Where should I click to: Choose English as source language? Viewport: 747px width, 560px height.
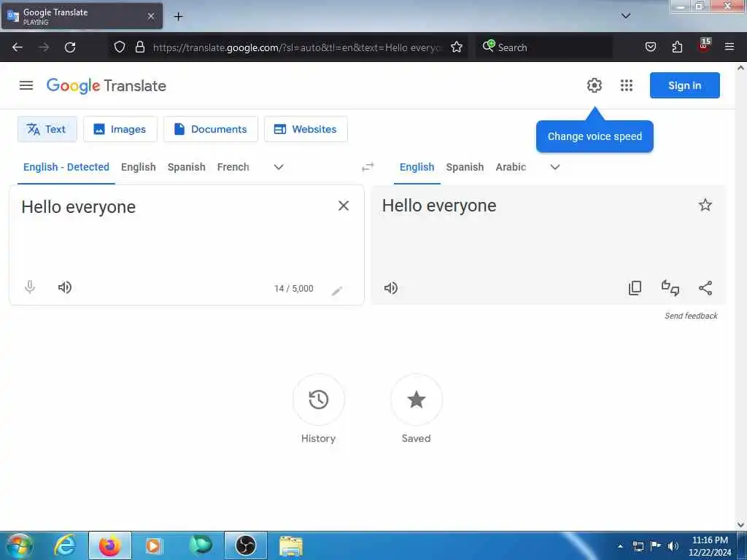point(138,167)
